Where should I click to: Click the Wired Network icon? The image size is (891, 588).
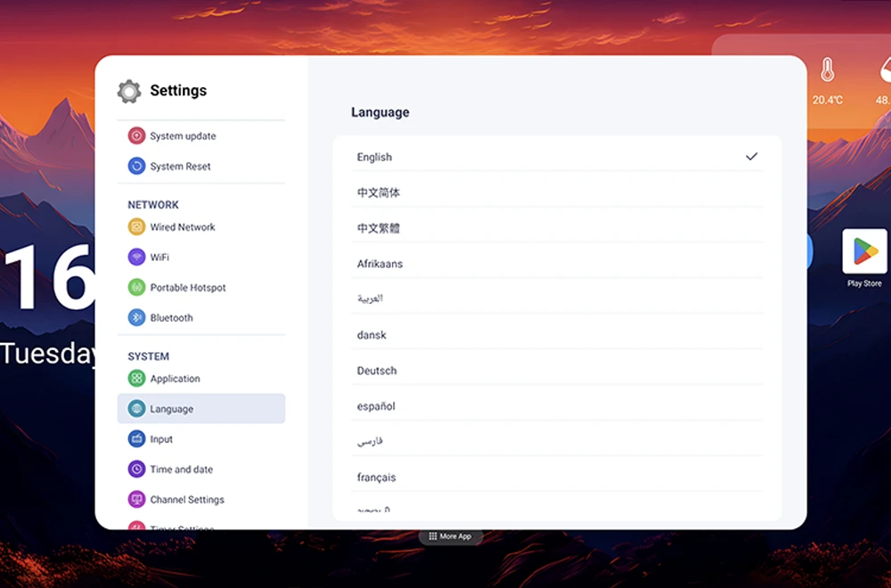[x=136, y=226]
